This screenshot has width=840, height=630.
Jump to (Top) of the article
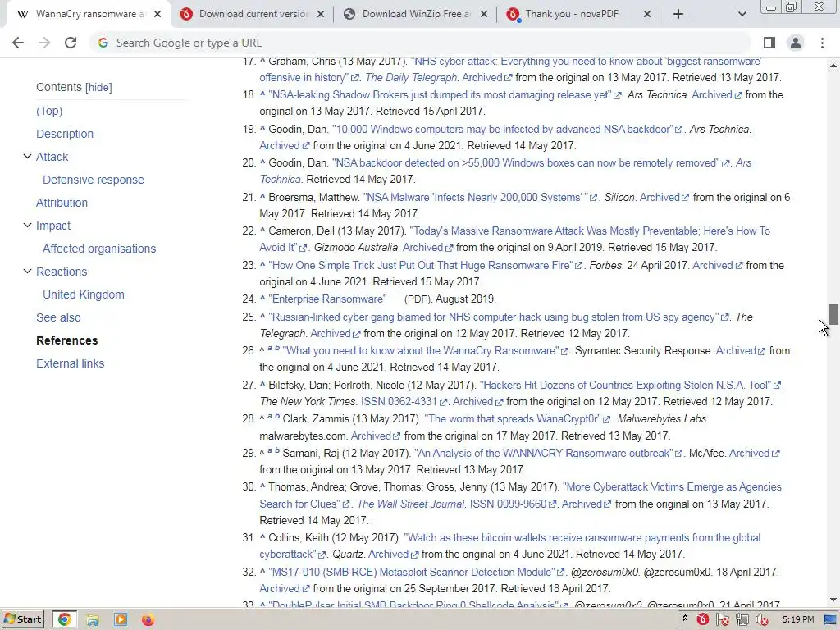tap(49, 111)
